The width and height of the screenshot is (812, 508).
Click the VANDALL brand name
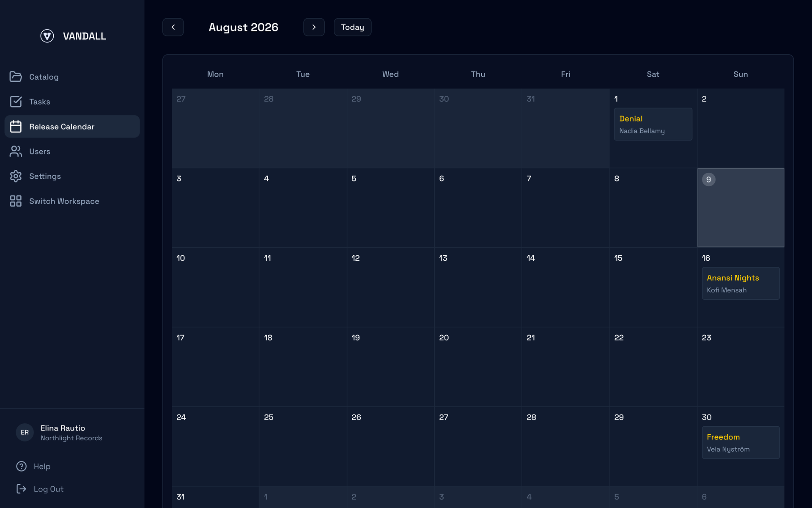click(85, 36)
